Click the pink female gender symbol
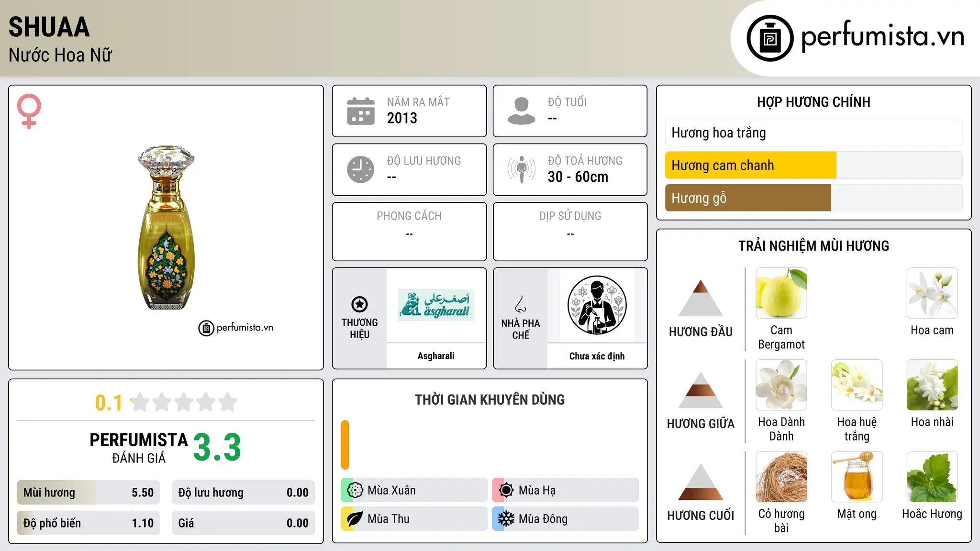 pos(29,111)
